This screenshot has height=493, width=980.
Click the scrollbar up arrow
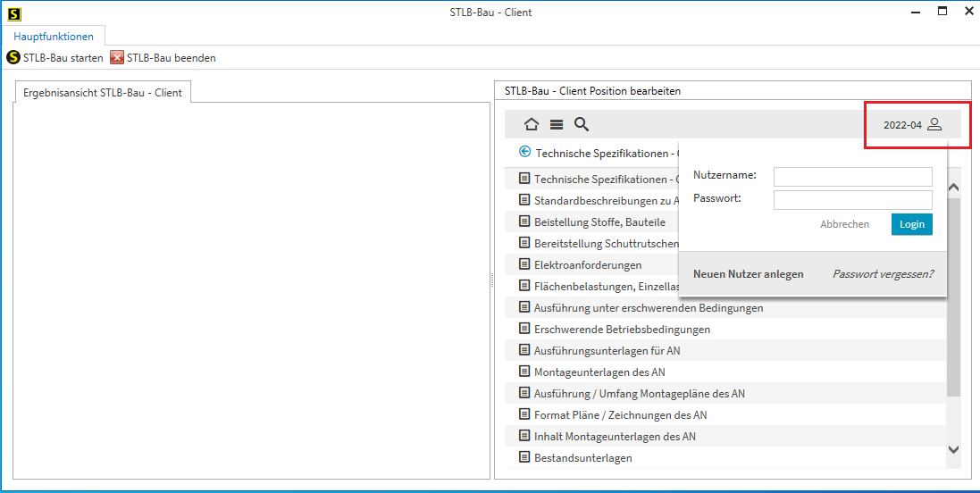[x=953, y=188]
